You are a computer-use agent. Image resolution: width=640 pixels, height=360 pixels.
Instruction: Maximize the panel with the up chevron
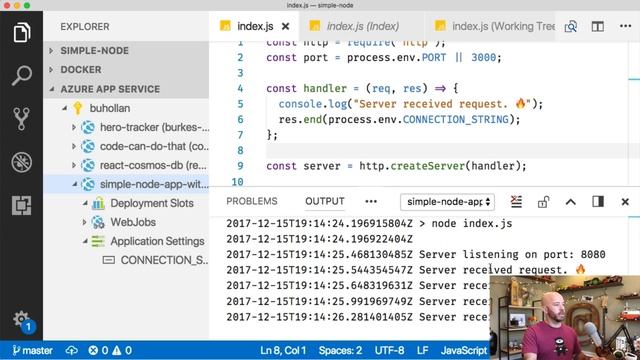click(x=571, y=202)
